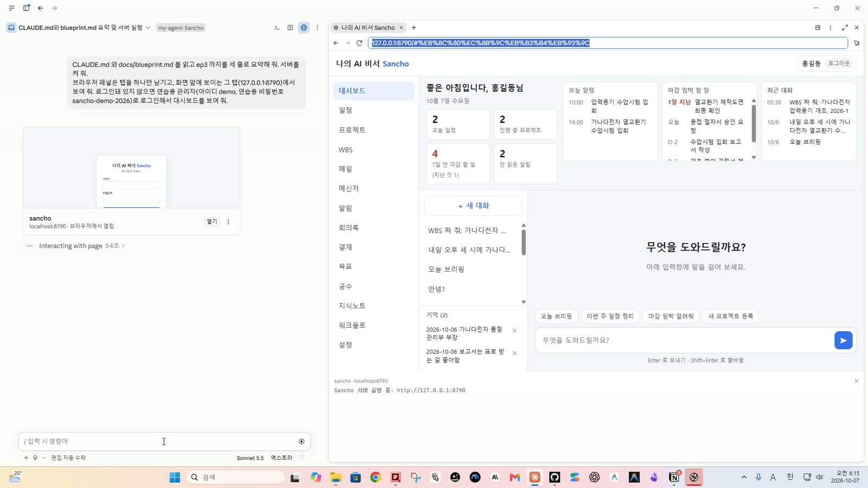The height and width of the screenshot is (488, 868).
Task: Focus the 무엇을 도와드릴까요? chat input
Action: tap(684, 341)
